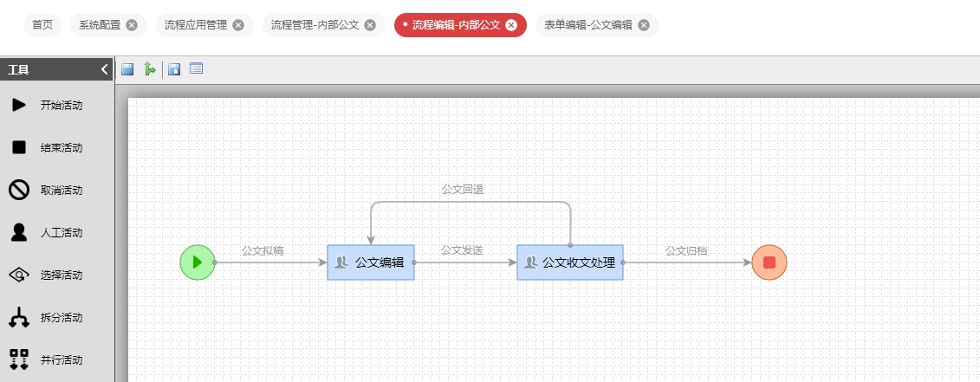Select the 公文收文处理 activity node

[x=570, y=262]
